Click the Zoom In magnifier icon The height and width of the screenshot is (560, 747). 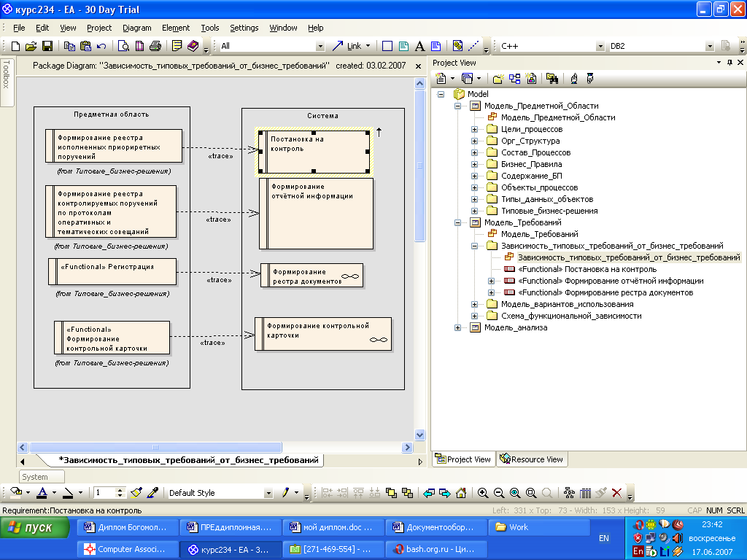[x=483, y=493]
